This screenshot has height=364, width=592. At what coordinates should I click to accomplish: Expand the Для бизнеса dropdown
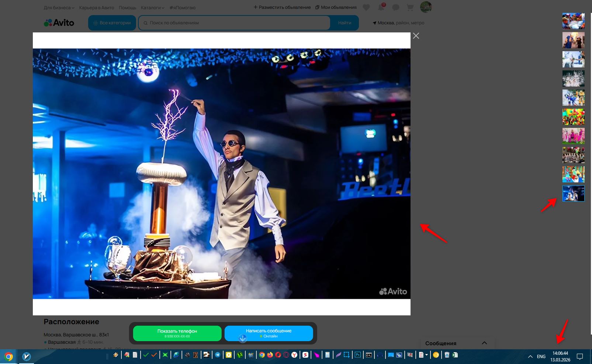[59, 8]
